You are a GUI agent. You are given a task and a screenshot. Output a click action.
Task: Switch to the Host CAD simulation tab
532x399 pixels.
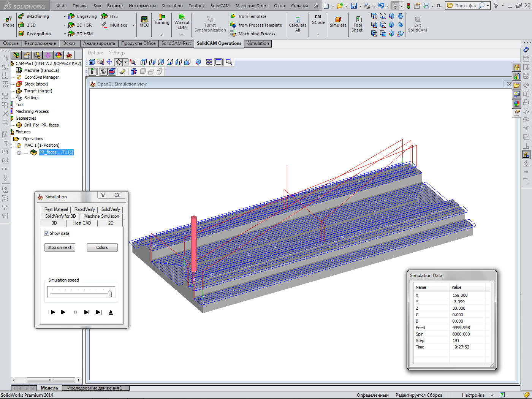click(82, 223)
